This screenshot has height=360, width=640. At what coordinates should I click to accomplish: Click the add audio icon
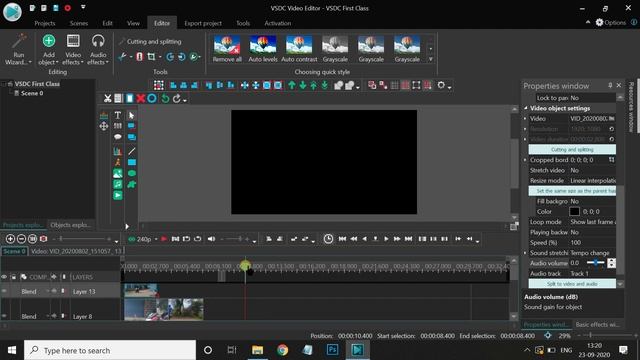(118, 184)
